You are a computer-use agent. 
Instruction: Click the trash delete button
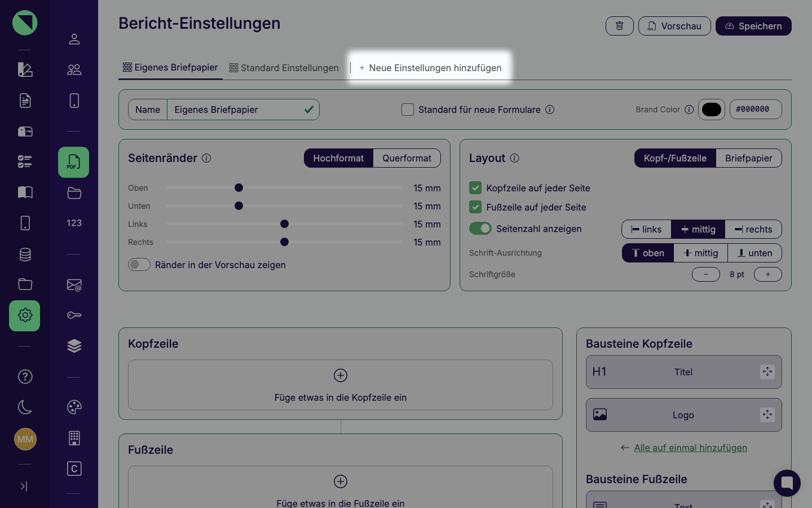(x=620, y=26)
